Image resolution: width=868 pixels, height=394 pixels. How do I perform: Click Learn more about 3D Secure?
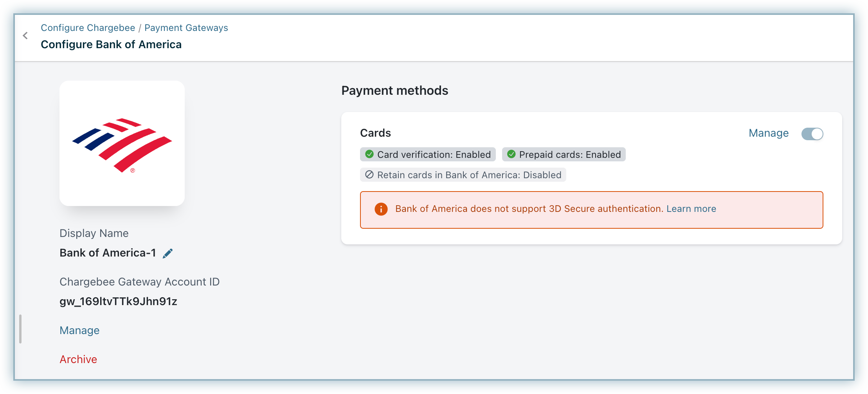tap(691, 209)
